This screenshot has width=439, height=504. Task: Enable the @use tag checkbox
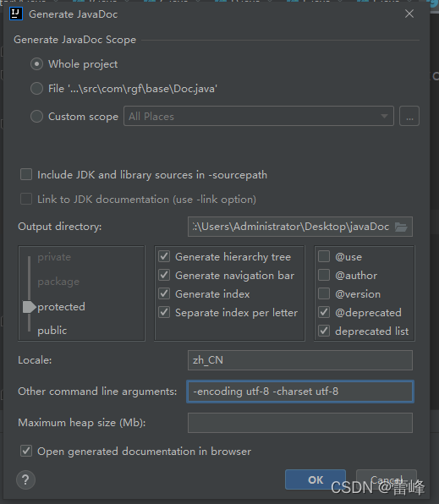click(324, 256)
